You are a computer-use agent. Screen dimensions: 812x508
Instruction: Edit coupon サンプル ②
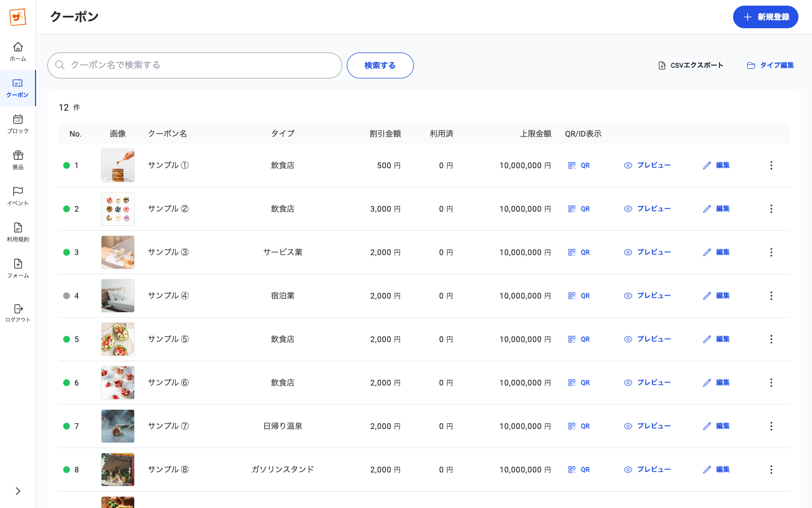click(716, 209)
